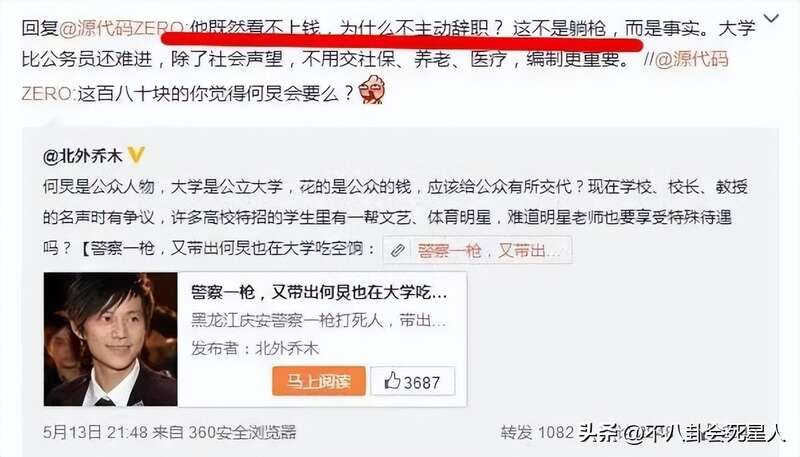The width and height of the screenshot is (800, 457).
Task: Click the ZERO: continuation of the mention
Action: pyautogui.click(x=48, y=94)
